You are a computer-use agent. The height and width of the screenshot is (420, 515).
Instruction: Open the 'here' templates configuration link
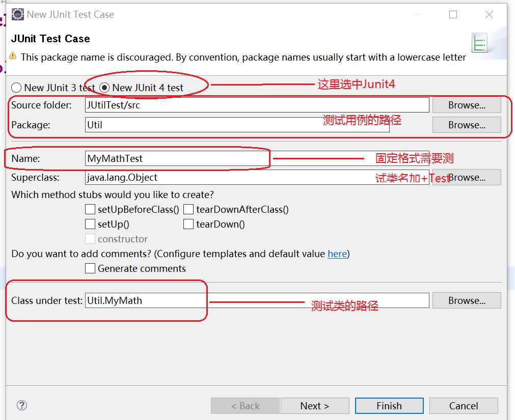(x=337, y=254)
